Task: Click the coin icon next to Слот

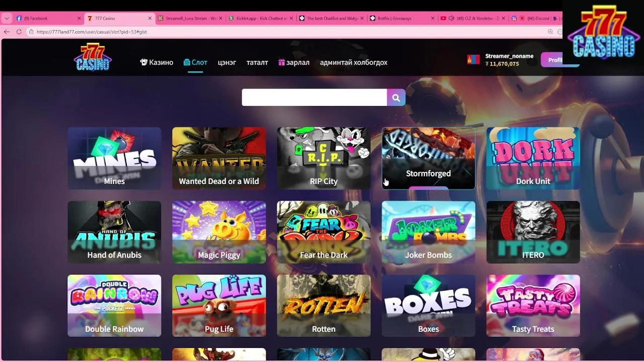Action: click(x=186, y=62)
